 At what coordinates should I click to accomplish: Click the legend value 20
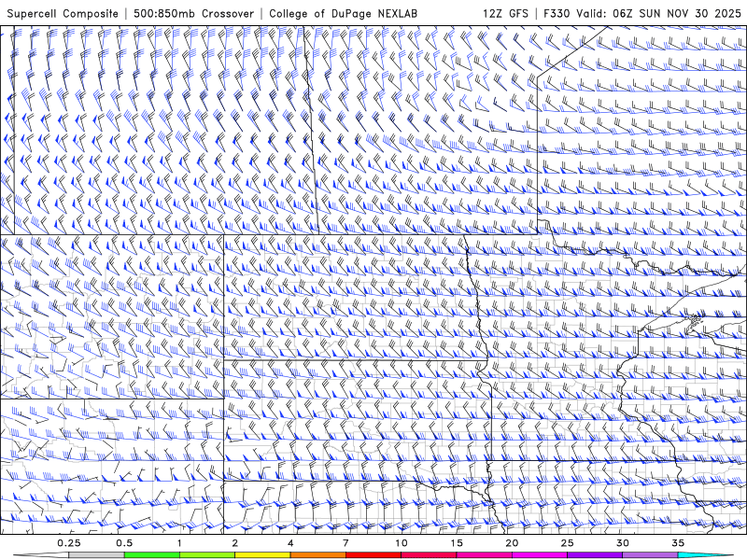point(512,543)
